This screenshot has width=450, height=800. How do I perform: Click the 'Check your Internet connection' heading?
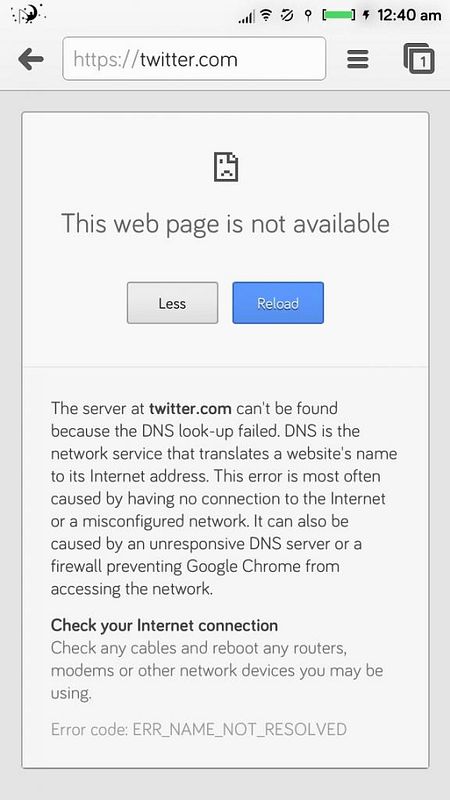164,625
